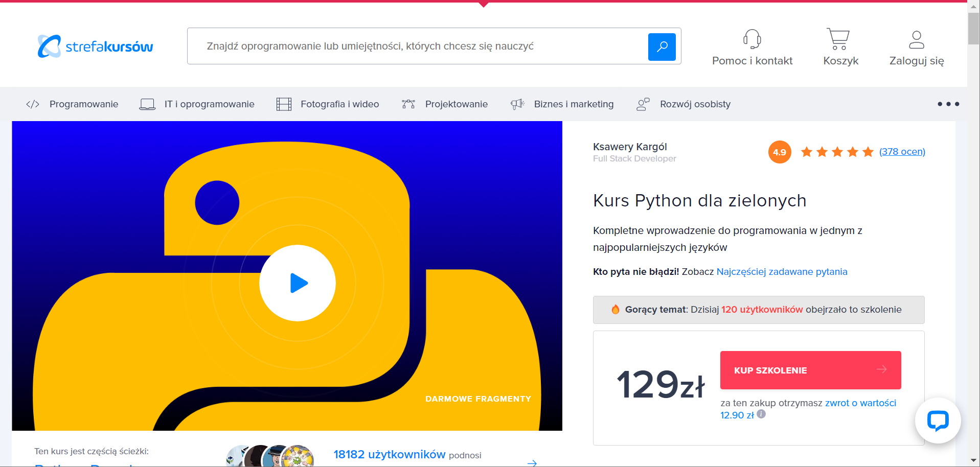
Task: Click the strefakursów logo
Action: 95,46
